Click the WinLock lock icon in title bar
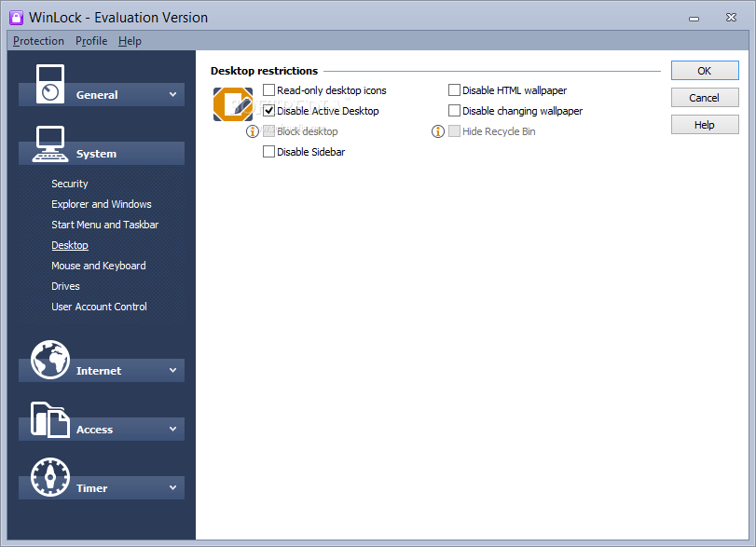Viewport: 756px width, 547px height. pos(17,18)
